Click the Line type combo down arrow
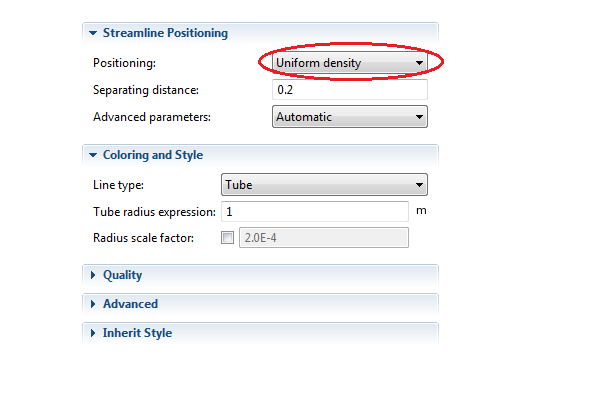The height and width of the screenshot is (400, 600). [x=419, y=185]
